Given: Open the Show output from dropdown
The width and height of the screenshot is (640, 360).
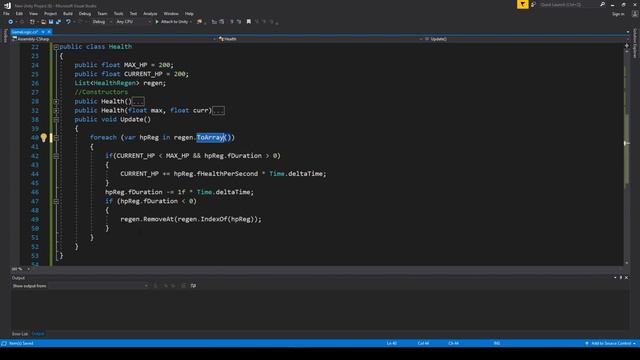Looking at the screenshot, I should point(98,286).
